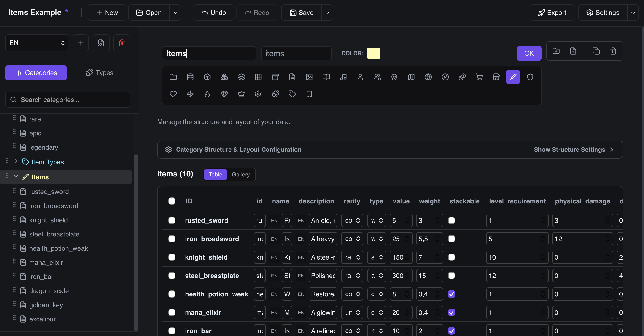Viewport: 644px width, 336px height.
Task: Select the bookmark icon
Action: click(x=309, y=94)
